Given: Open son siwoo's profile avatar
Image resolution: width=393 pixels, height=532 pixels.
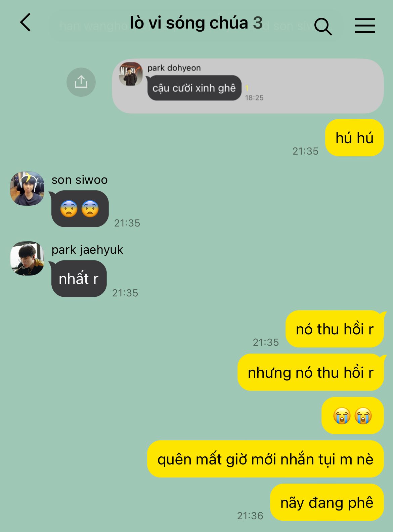Looking at the screenshot, I should point(27,189).
